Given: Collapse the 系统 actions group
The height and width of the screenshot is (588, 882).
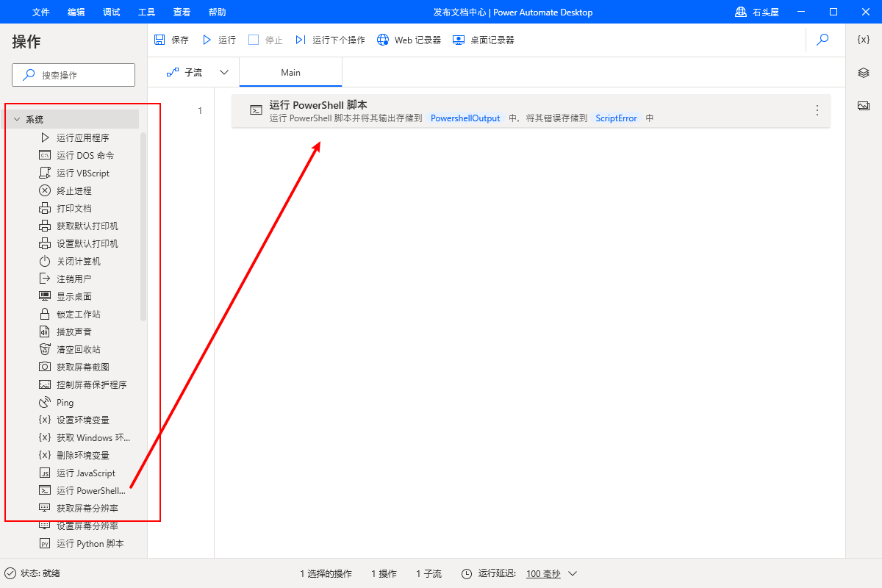Looking at the screenshot, I should tap(17, 119).
